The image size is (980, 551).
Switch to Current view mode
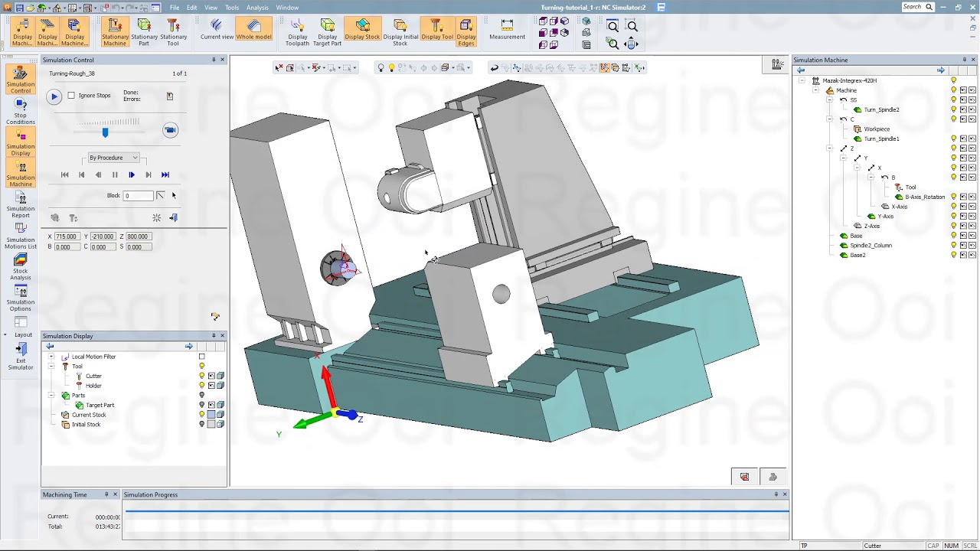point(217,30)
